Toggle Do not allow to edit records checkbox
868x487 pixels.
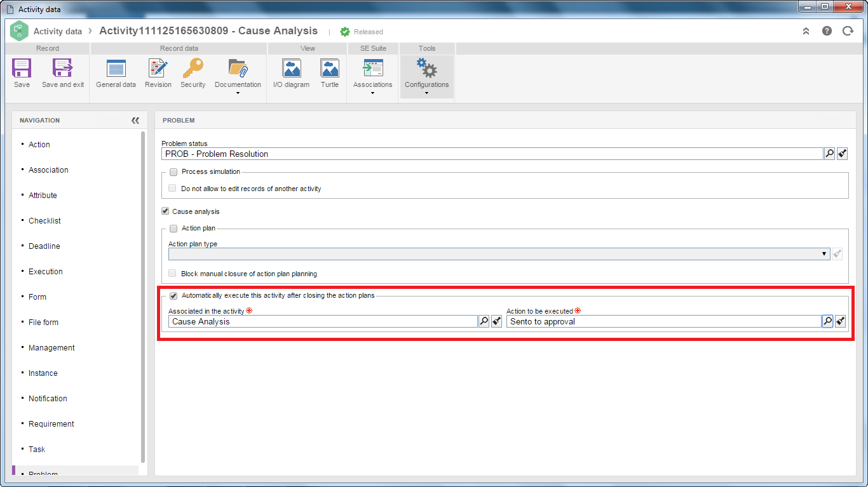(x=172, y=189)
